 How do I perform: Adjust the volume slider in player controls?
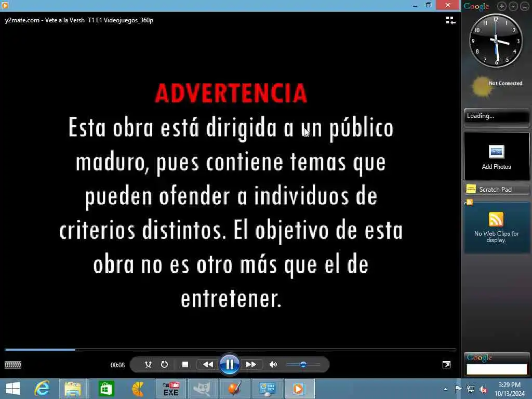click(x=303, y=365)
